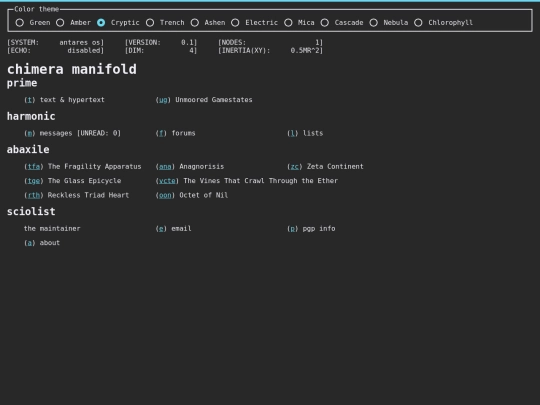Follow the (a) about link
The width and height of the screenshot is (540, 405).
pyautogui.click(x=30, y=243)
